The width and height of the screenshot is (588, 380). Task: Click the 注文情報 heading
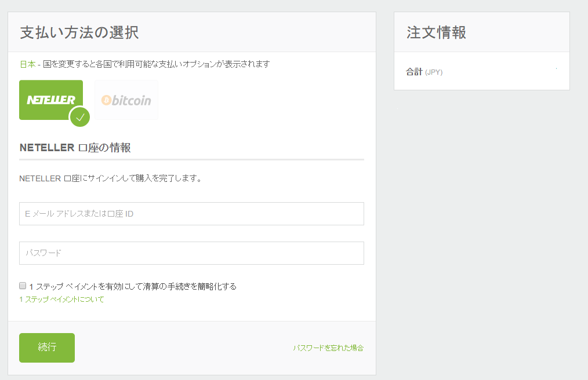[437, 32]
